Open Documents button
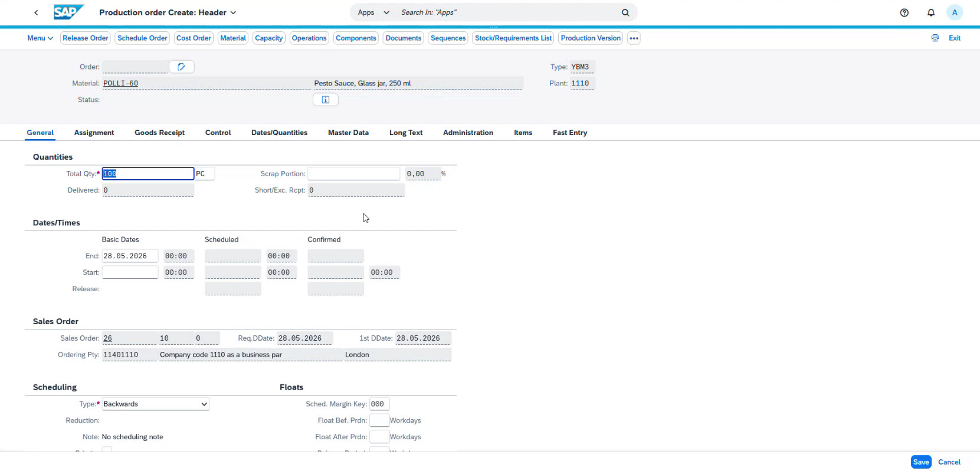The width and height of the screenshot is (980, 471). (x=404, y=38)
